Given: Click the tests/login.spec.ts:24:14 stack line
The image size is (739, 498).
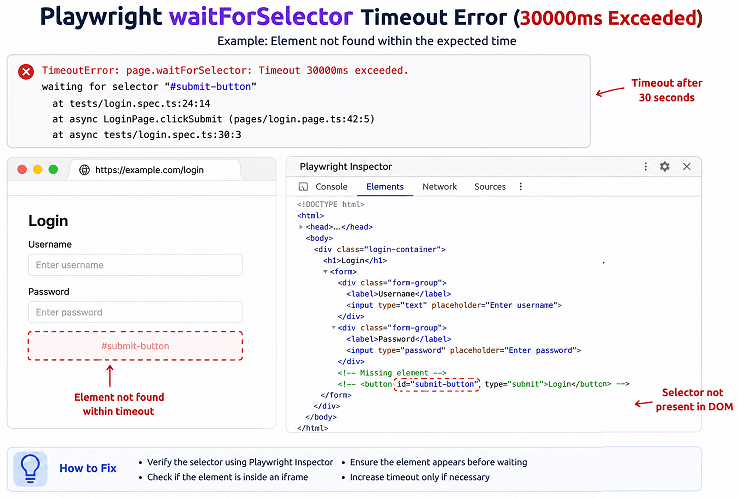Looking at the screenshot, I should point(131,103).
